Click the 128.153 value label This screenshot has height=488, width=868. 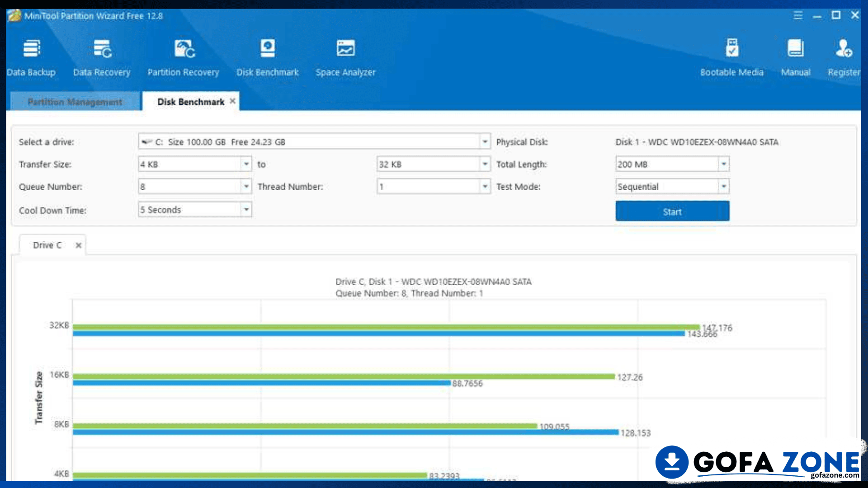[636, 433]
